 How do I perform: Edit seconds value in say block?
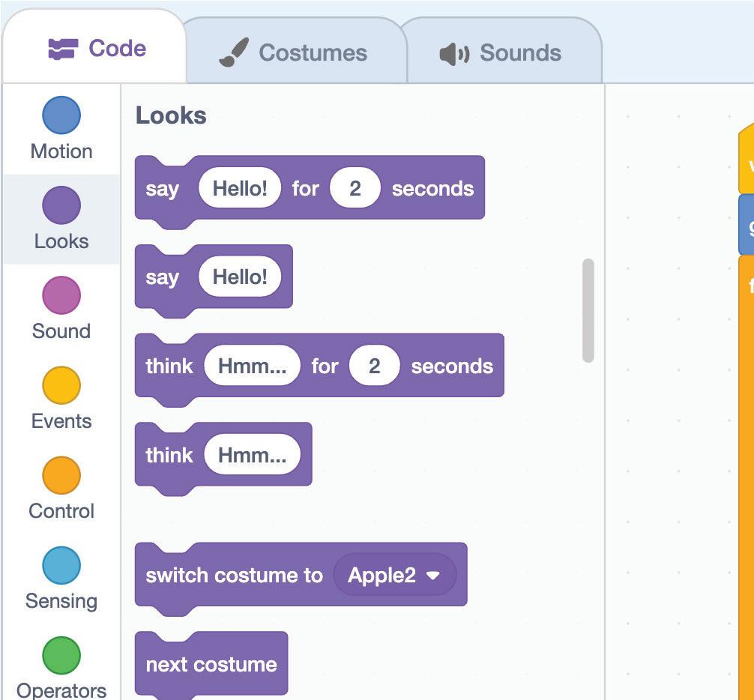point(355,188)
